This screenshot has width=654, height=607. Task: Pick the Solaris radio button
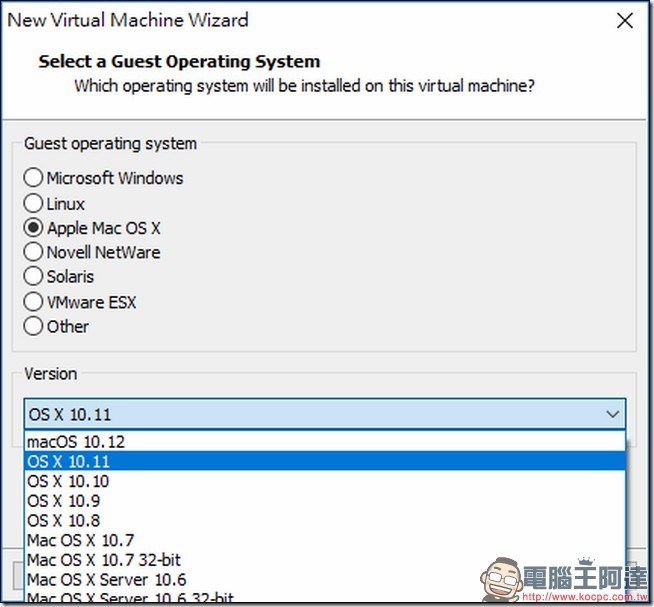(x=33, y=277)
